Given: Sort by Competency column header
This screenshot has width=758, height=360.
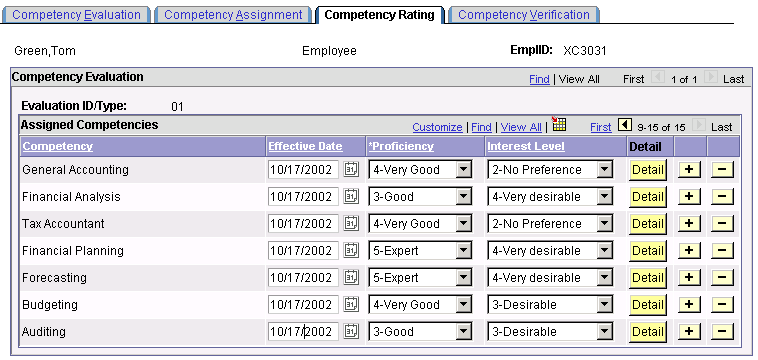Looking at the screenshot, I should (x=58, y=146).
